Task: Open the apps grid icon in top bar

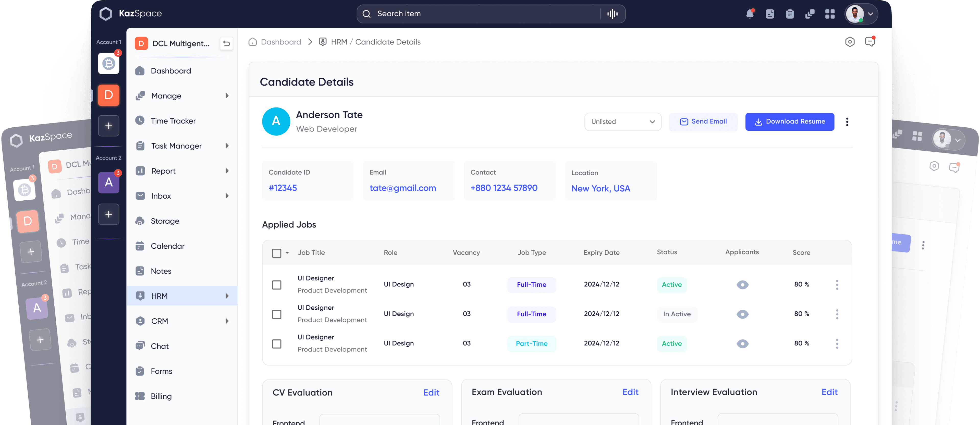Action: [x=830, y=14]
